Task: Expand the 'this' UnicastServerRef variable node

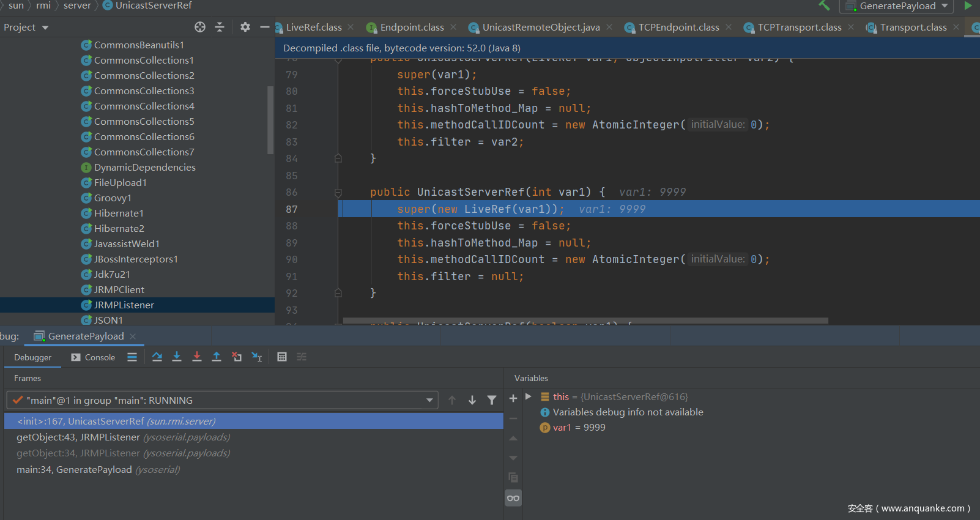Action: click(529, 396)
